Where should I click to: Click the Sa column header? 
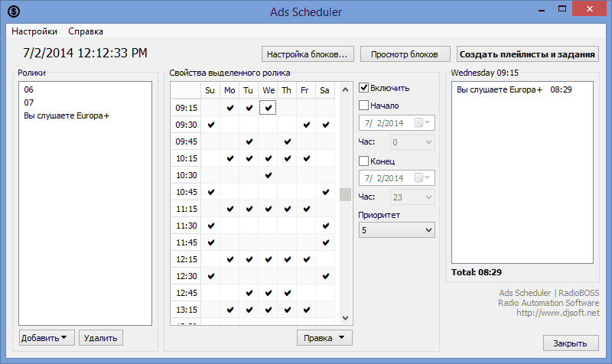324,90
